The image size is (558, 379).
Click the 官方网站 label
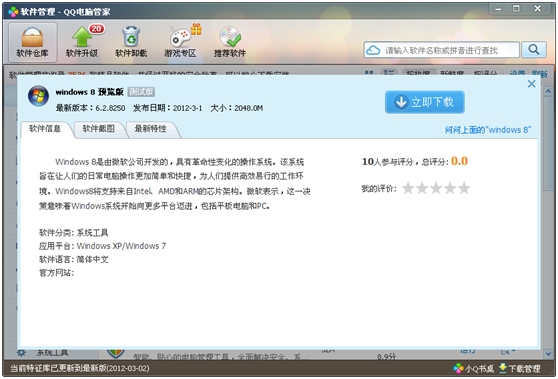[56, 273]
